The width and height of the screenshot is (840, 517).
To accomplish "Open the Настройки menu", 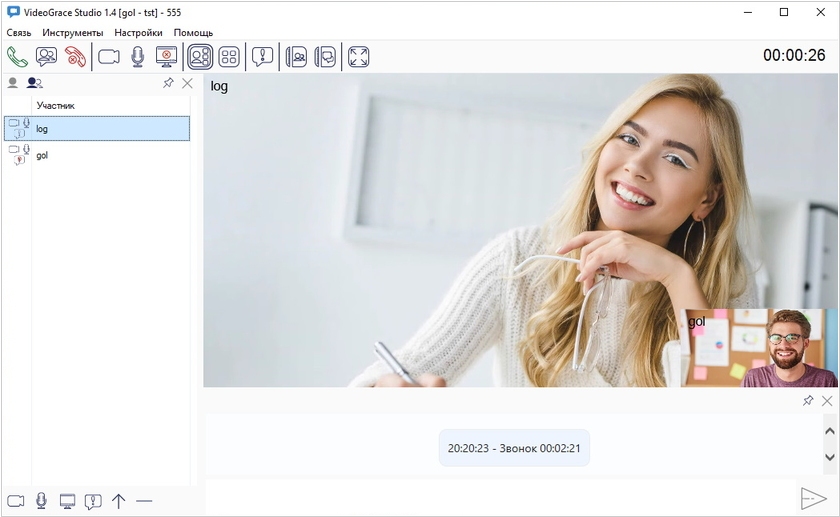I will click(x=138, y=33).
